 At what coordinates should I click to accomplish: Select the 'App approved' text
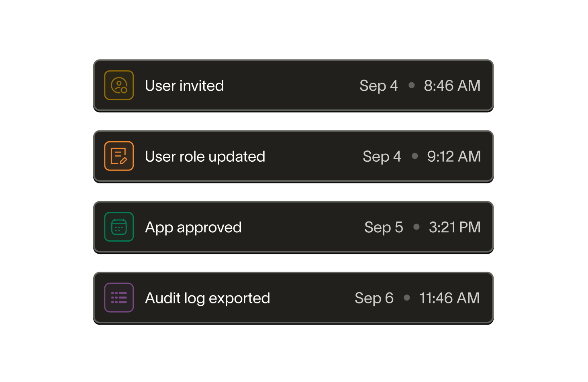[x=193, y=227]
